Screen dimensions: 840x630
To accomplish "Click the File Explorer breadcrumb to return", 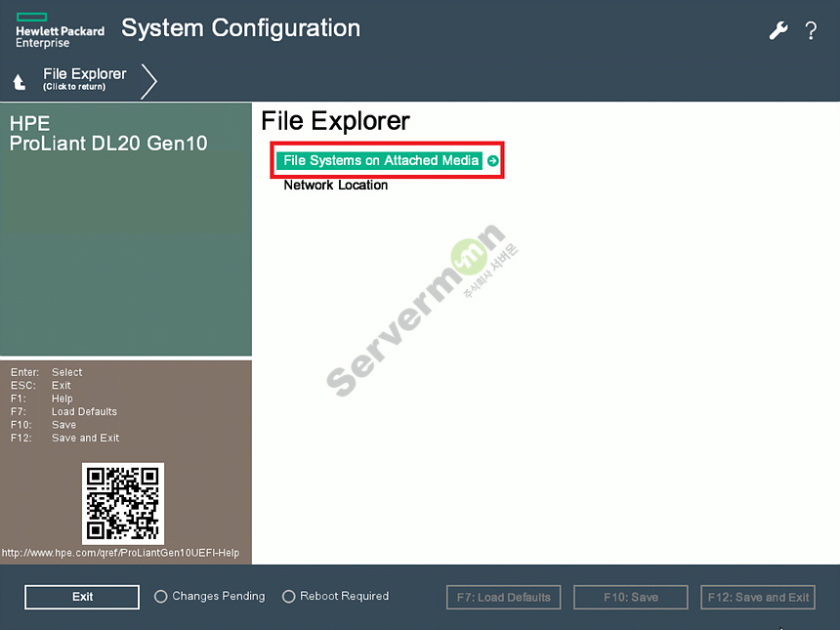I will [85, 78].
